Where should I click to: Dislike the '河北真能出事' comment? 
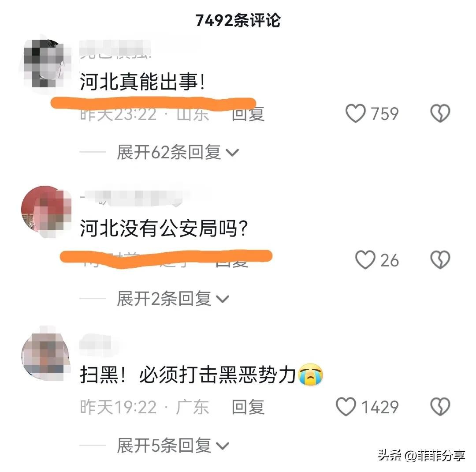pyautogui.click(x=440, y=113)
